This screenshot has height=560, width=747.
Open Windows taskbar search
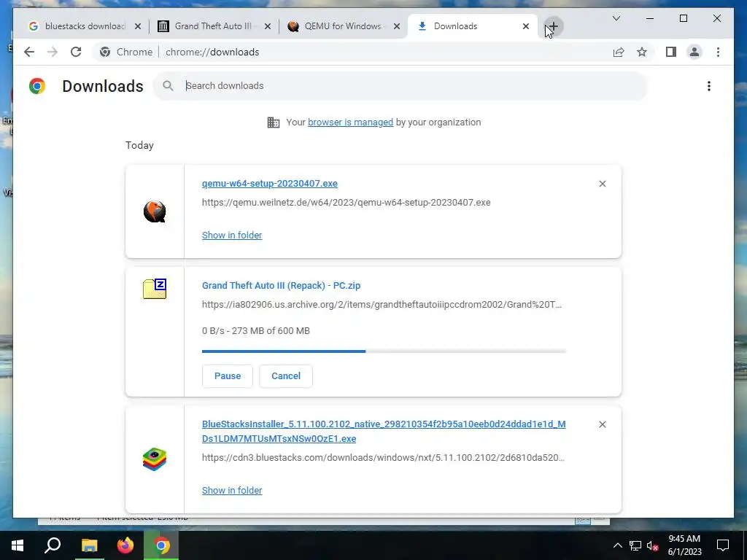tap(53, 545)
